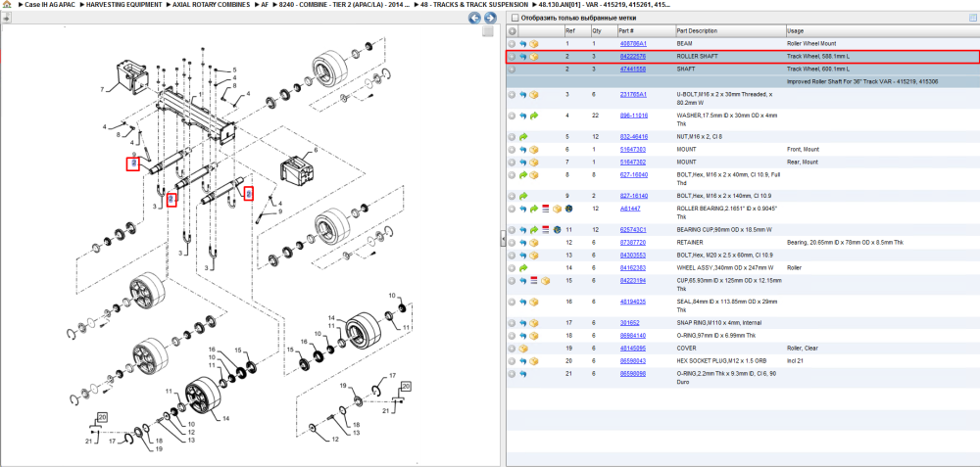Screen dimensions: 980x467
Task: Open part number link 231765A1
Action: (633, 95)
